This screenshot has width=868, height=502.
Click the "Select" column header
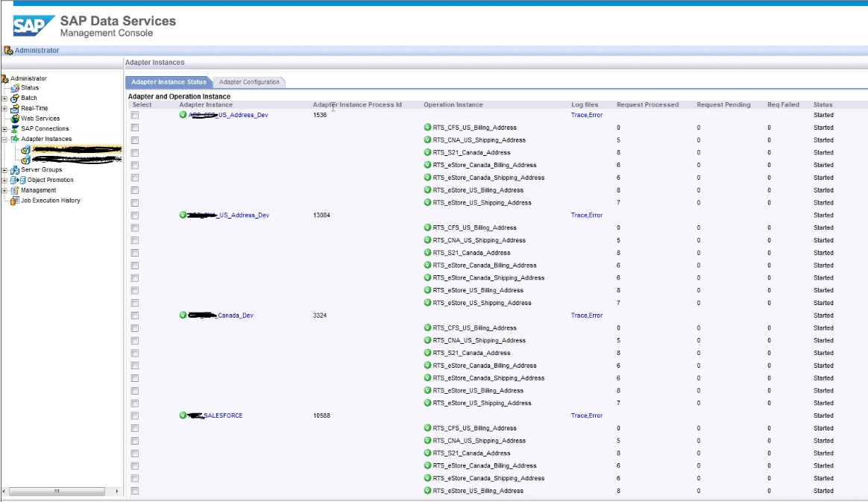[142, 104]
